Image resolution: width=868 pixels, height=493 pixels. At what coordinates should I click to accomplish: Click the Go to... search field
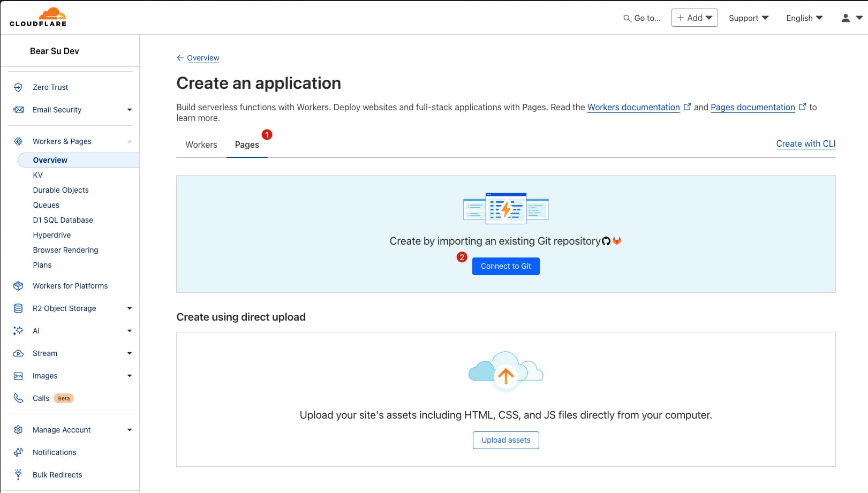coord(642,18)
